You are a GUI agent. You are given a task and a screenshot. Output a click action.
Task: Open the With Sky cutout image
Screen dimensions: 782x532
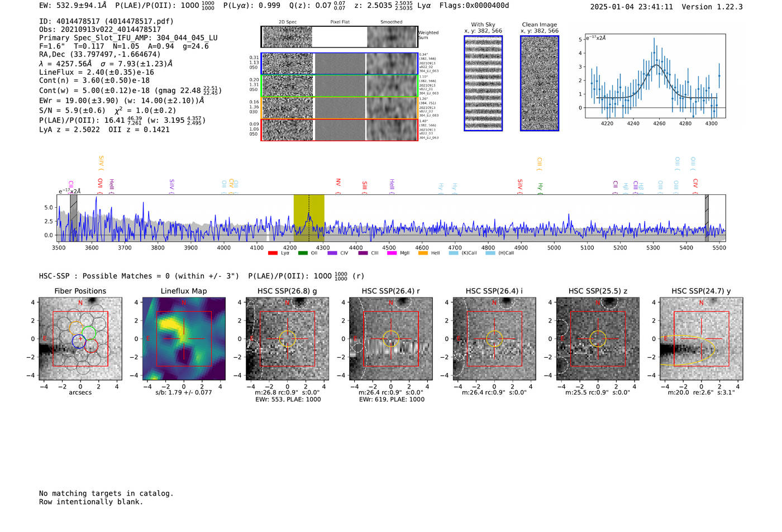483,83
